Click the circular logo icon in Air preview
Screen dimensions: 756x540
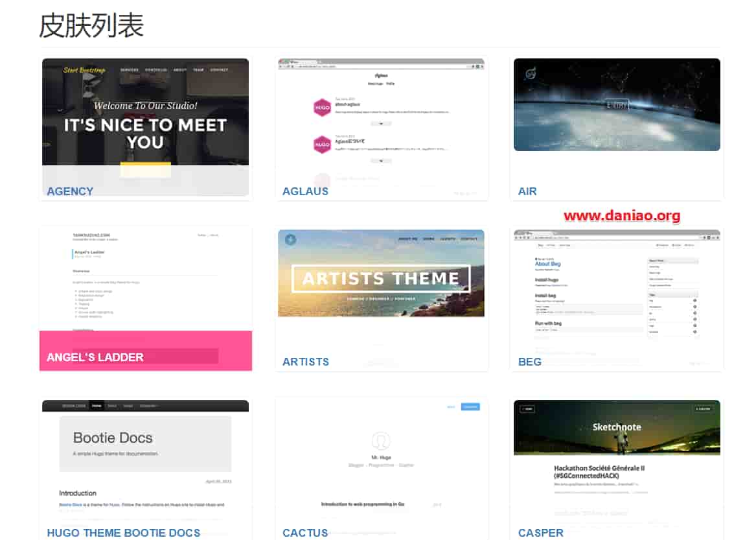531,74
